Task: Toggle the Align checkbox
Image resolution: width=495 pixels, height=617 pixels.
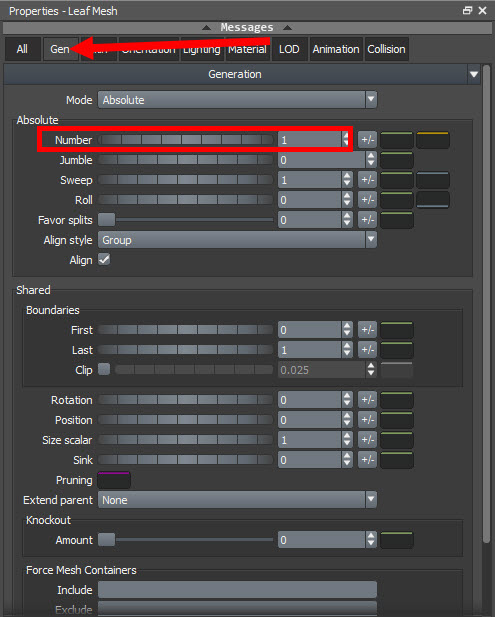Action: [x=104, y=260]
